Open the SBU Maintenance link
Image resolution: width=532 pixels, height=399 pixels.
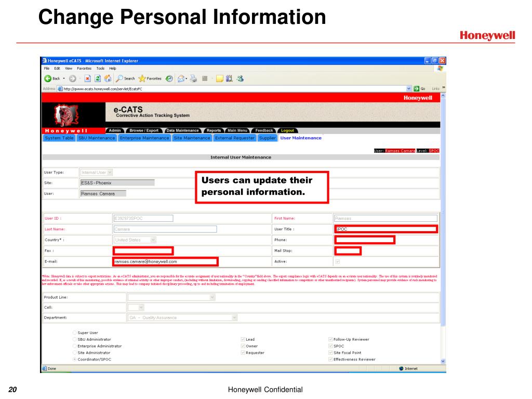97,138
